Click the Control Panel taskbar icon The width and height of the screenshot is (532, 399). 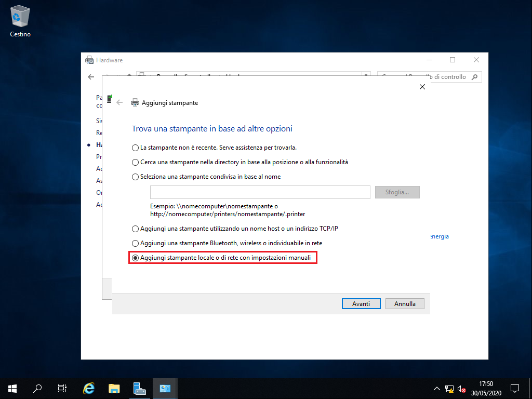(165, 389)
